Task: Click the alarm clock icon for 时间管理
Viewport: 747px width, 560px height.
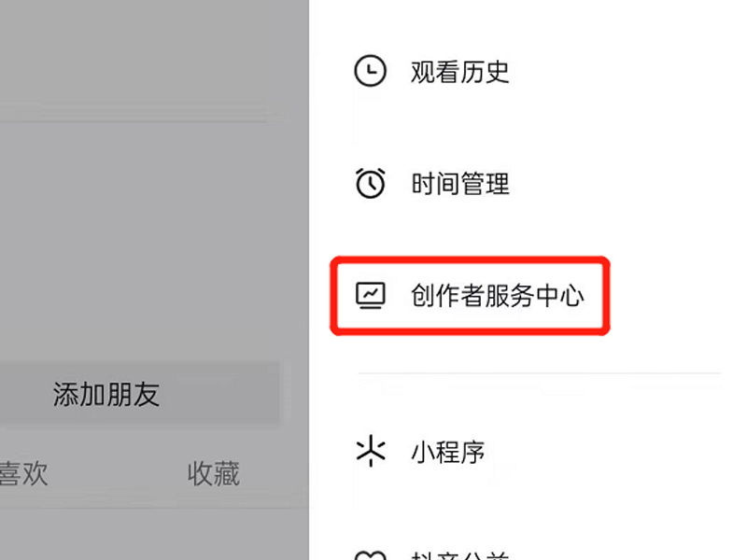Action: click(x=370, y=183)
